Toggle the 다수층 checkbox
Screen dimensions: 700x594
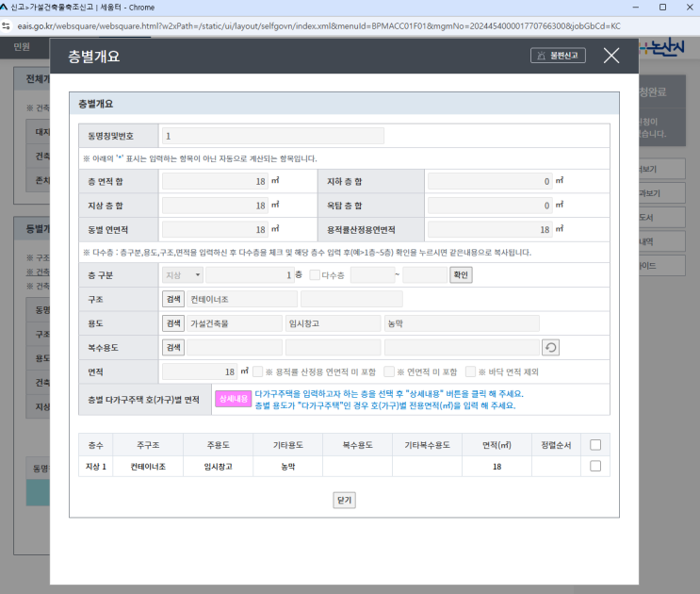315,274
